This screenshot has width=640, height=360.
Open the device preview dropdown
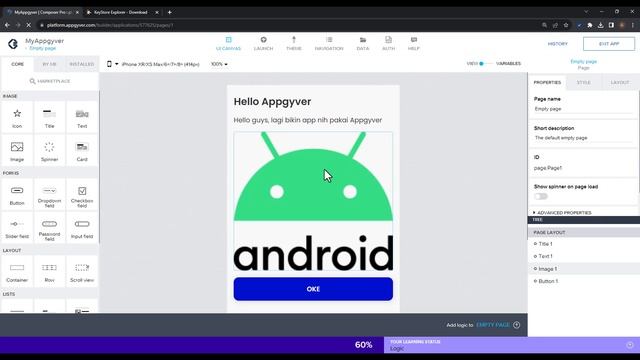pos(113,64)
